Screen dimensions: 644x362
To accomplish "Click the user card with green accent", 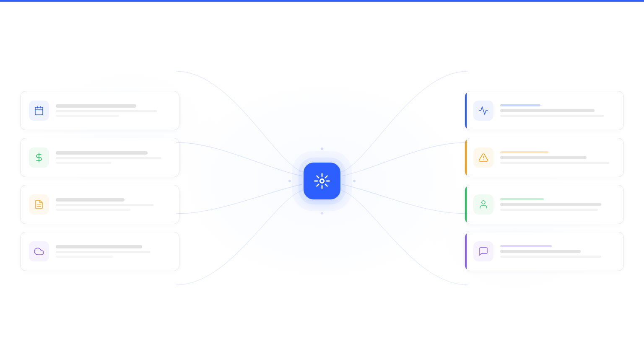I will coord(544,204).
